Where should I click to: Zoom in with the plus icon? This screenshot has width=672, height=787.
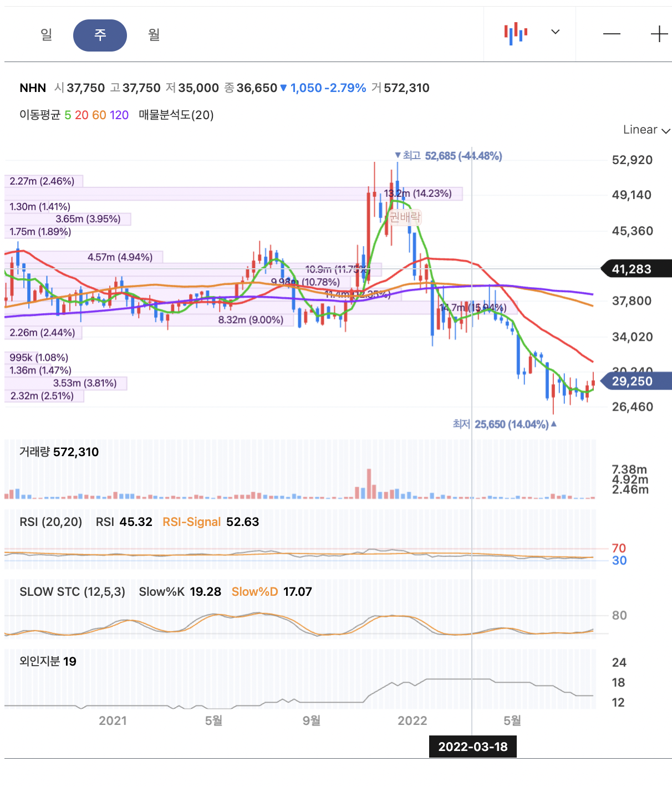point(659,34)
